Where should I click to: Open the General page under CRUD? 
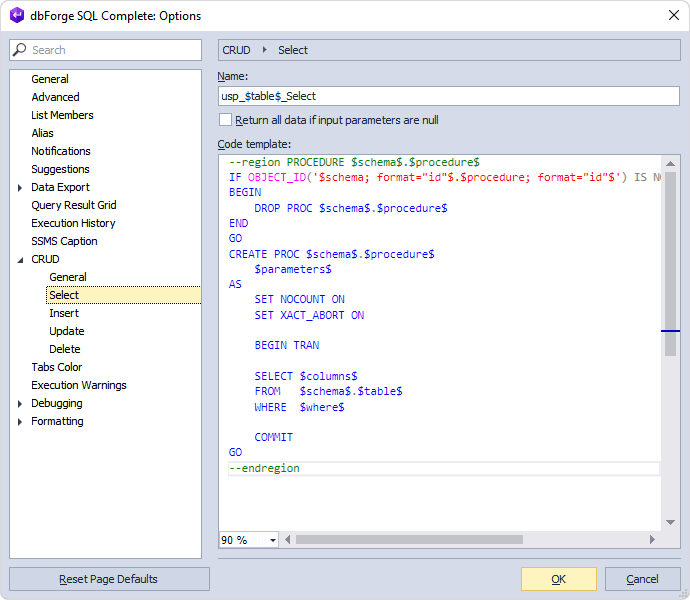[x=68, y=277]
